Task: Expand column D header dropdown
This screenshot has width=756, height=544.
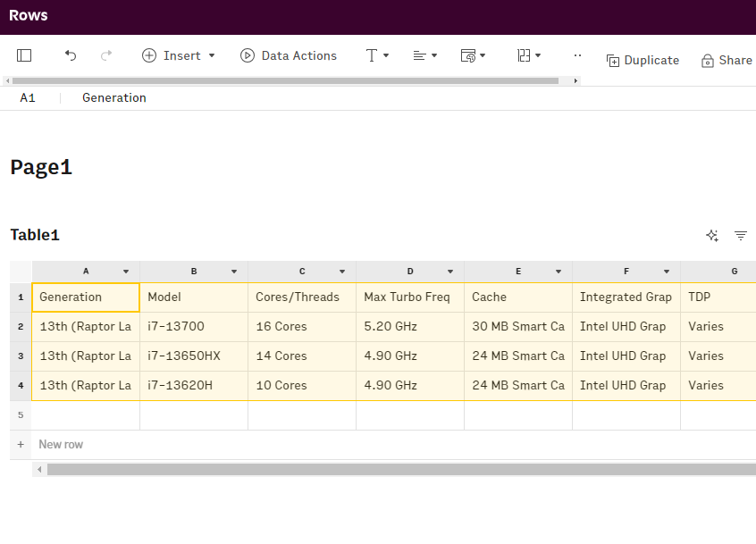Action: point(450,272)
